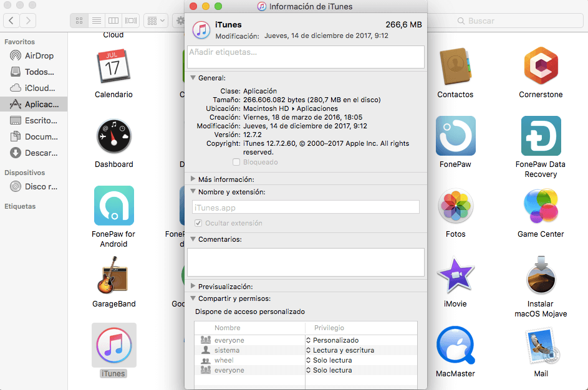Screen dimensions: 588x390
Task: Switch Finder to column view
Action: coord(113,21)
